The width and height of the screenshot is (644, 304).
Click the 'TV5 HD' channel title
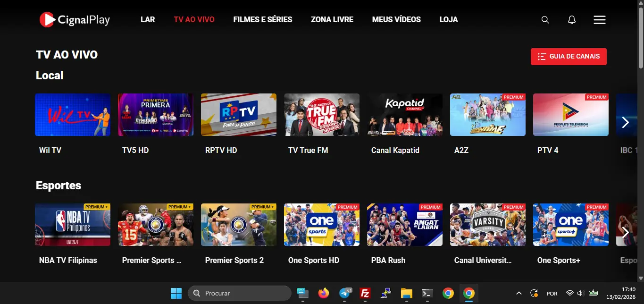tap(135, 150)
